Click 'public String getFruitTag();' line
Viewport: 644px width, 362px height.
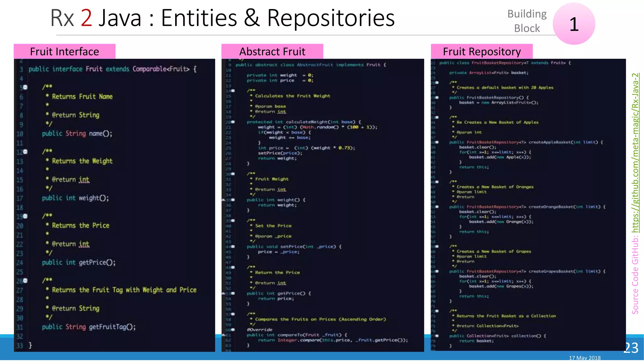point(89,327)
